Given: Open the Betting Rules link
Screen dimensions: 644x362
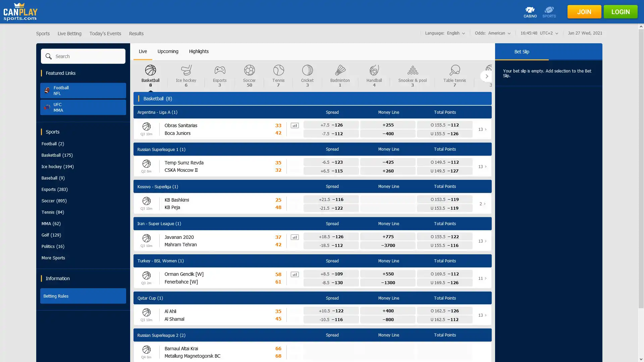Looking at the screenshot, I should tap(83, 296).
